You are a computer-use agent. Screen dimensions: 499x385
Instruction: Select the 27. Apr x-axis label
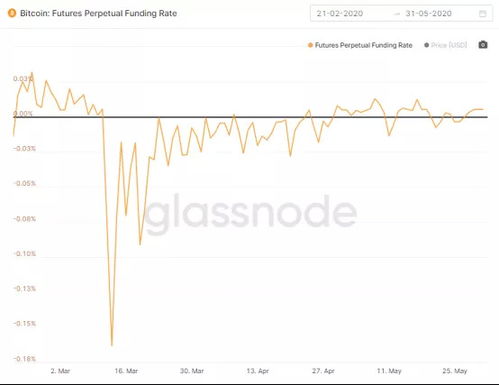(323, 371)
